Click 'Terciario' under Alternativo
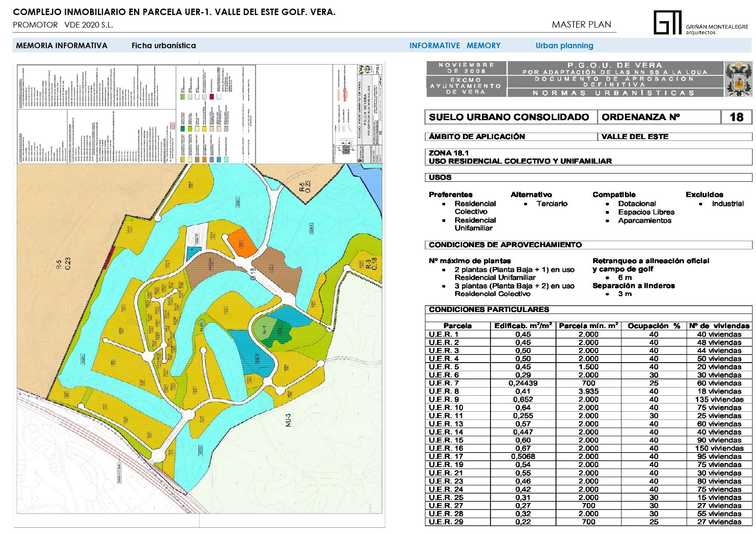Screen dimensions: 756x534 (552, 204)
